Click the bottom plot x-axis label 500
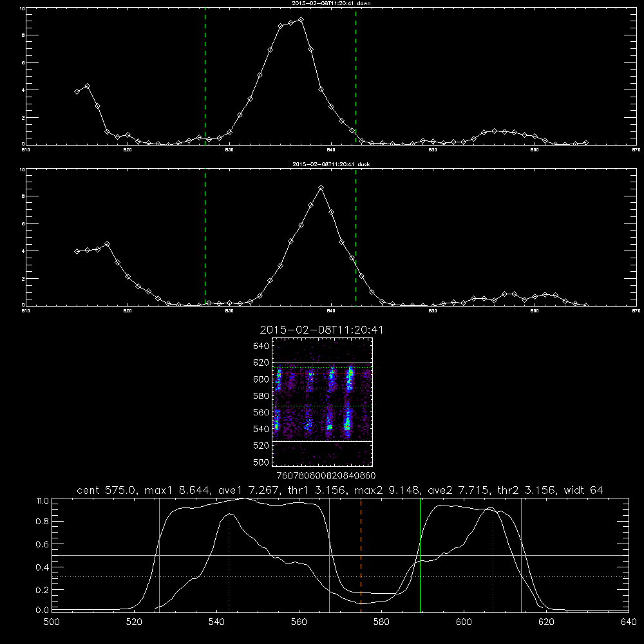Viewport: 644px width, 644px height. [52, 622]
